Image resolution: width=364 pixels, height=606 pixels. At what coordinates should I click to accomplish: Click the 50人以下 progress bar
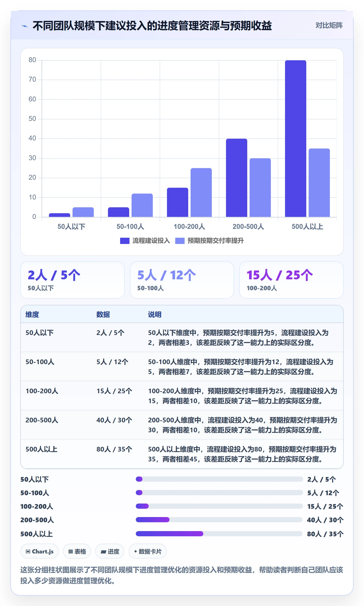pyautogui.click(x=219, y=479)
